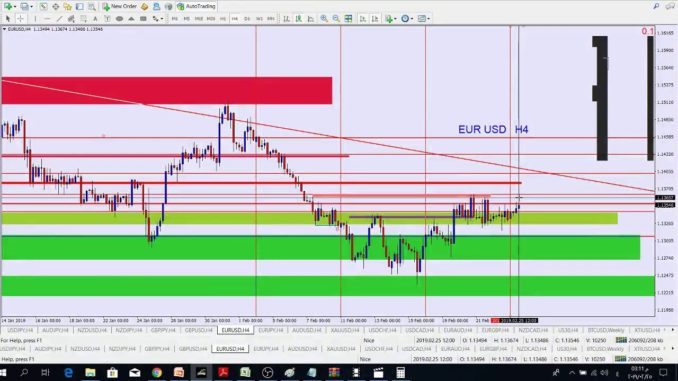Click the New Order button
The height and width of the screenshot is (381, 678).
tap(119, 6)
